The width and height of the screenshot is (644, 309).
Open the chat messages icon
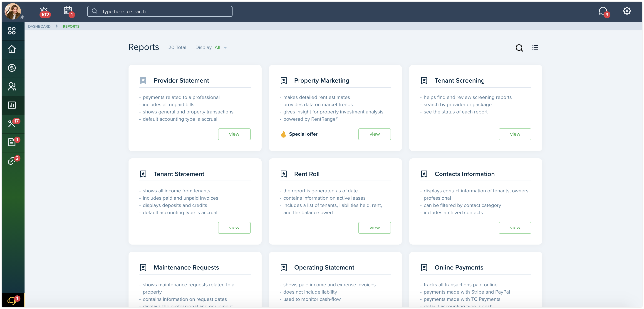click(x=603, y=11)
